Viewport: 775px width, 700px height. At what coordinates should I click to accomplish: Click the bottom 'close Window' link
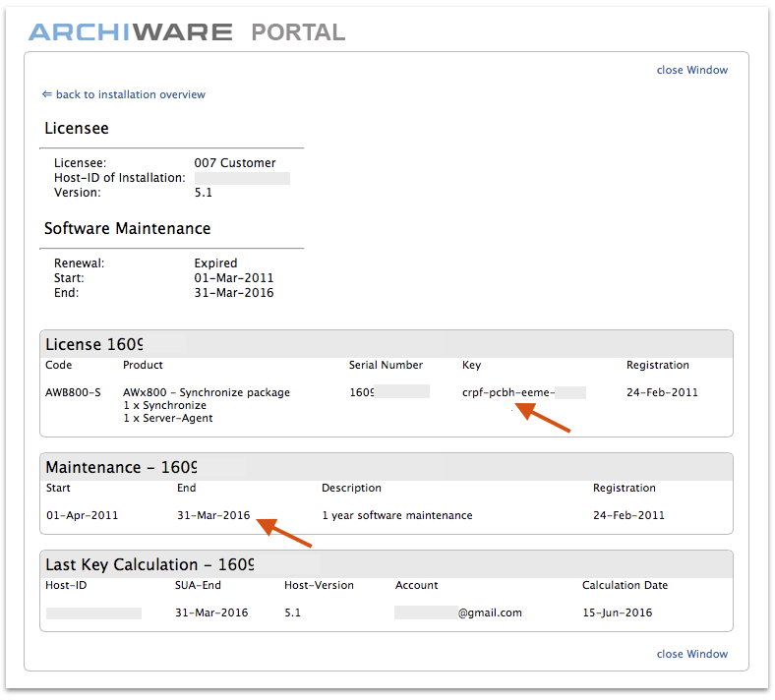pos(692,654)
